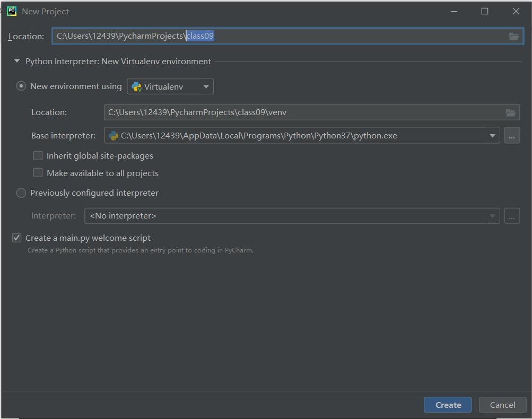Expand the Base interpreter dropdown arrow
Image resolution: width=532 pixels, height=419 pixels.
pos(492,136)
